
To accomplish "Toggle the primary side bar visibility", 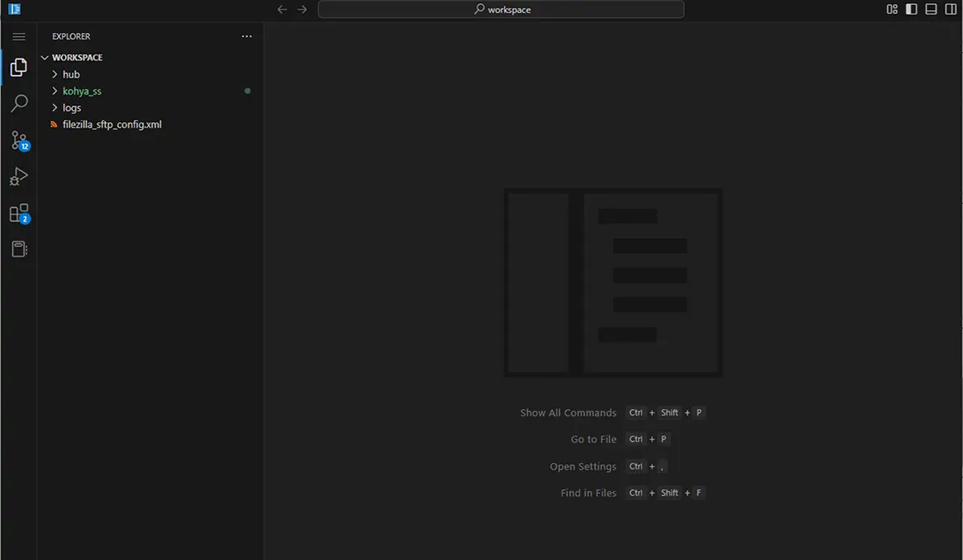I will coord(912,10).
